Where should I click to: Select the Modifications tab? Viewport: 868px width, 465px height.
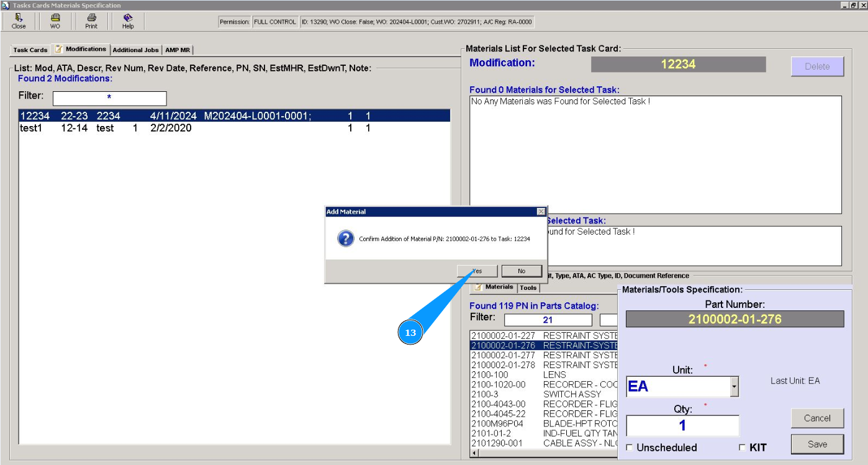tap(80, 49)
